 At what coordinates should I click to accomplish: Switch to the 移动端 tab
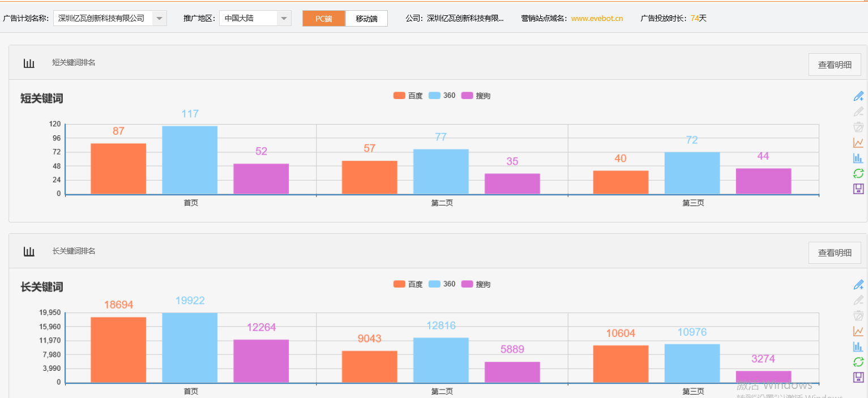point(366,18)
